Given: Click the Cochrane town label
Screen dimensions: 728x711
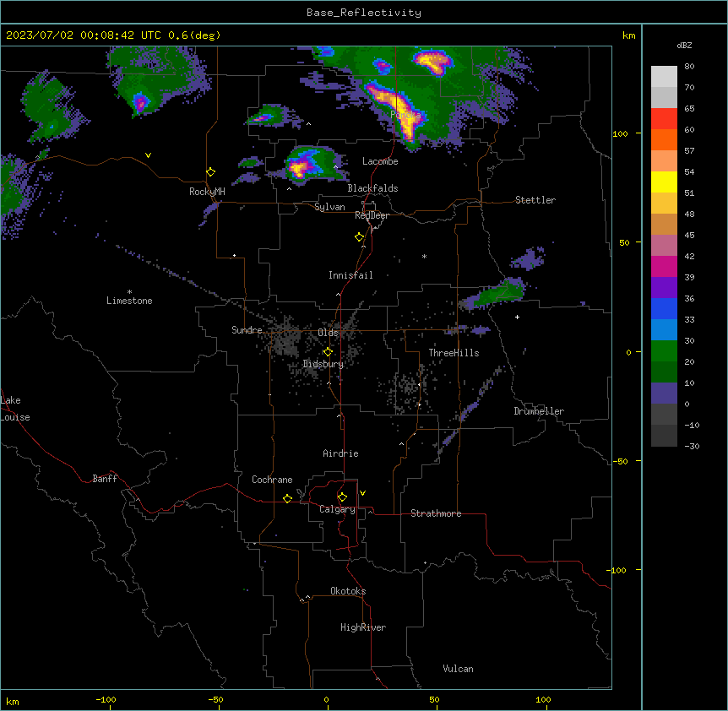Looking at the screenshot, I should pos(272,480).
